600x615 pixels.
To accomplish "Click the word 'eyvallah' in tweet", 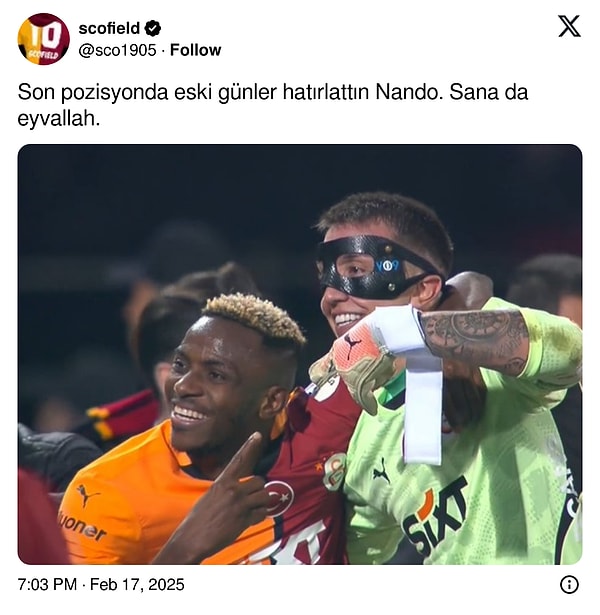I will tap(56, 118).
